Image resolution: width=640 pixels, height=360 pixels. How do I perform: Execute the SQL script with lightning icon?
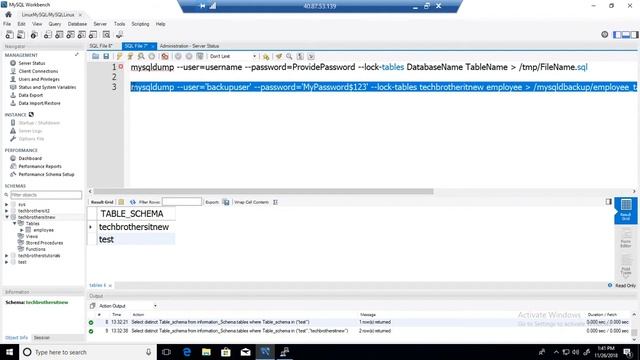point(119,56)
